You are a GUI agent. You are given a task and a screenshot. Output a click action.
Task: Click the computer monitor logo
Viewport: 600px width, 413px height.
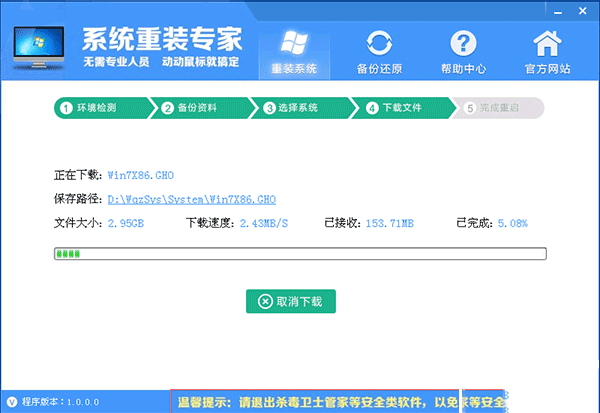39,48
